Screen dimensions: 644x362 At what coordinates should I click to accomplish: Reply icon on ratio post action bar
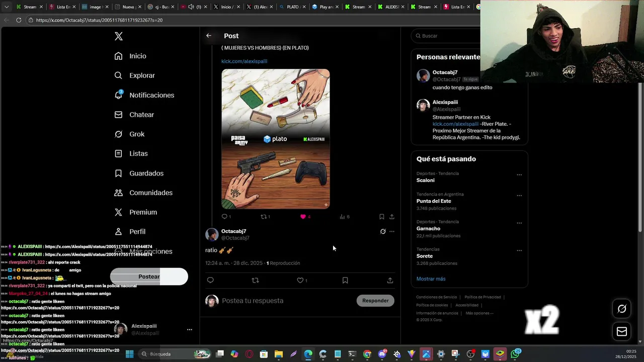[x=210, y=281]
